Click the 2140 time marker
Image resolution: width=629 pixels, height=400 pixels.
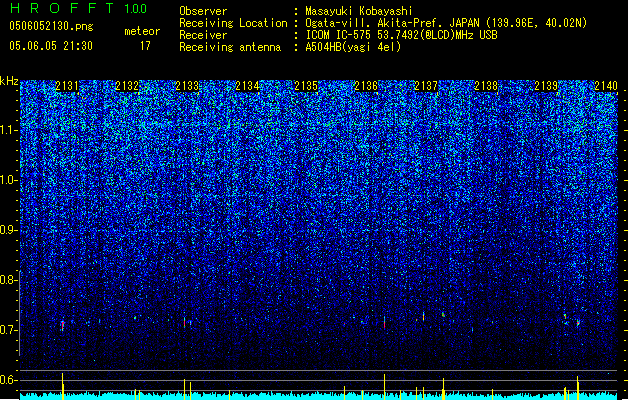click(606, 86)
